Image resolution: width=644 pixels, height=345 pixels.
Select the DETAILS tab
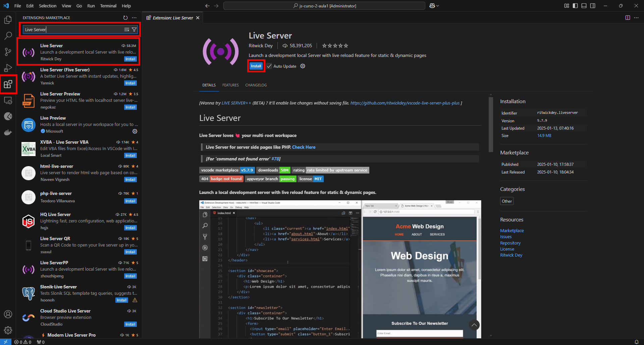click(209, 85)
